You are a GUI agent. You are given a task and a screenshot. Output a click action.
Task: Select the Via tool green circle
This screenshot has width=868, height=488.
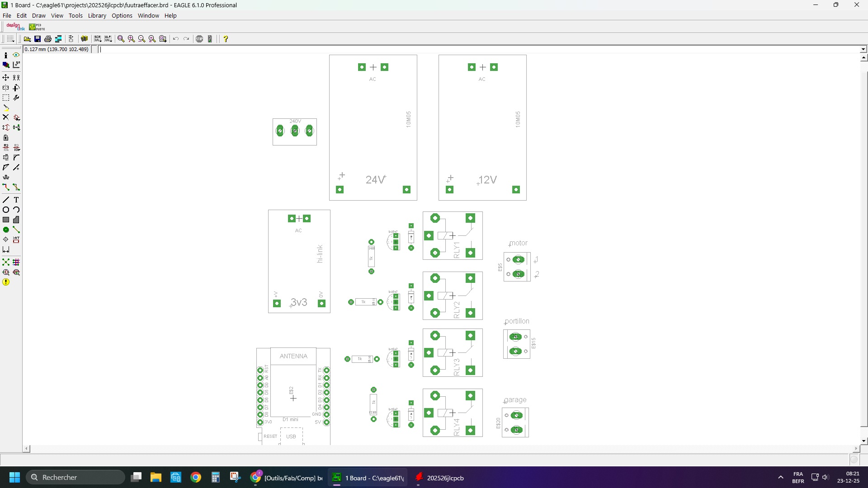[6, 230]
